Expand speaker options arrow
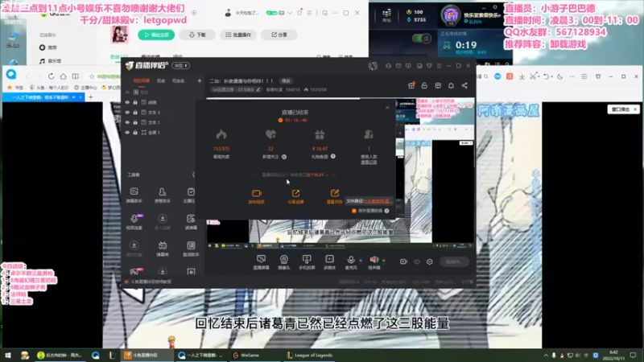 384,260
